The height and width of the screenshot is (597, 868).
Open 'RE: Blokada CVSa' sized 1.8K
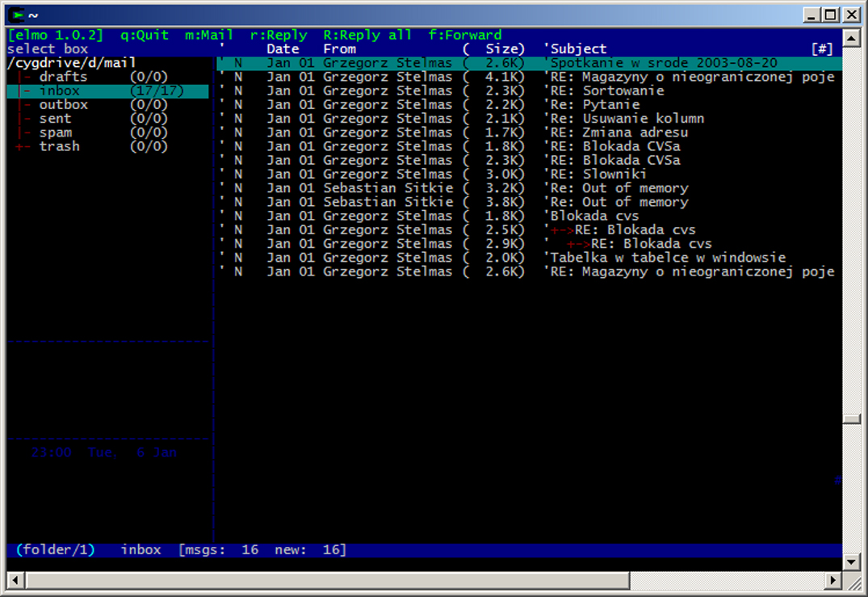(x=530, y=146)
